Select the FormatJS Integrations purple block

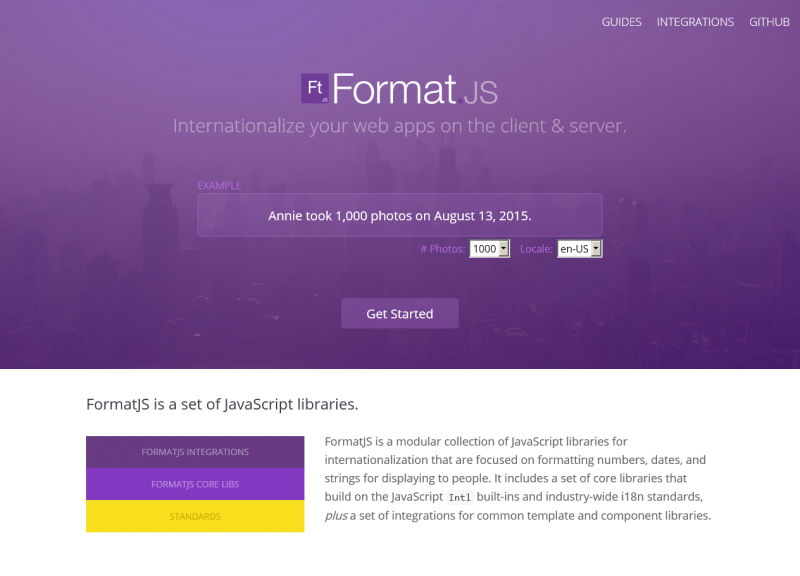(x=195, y=452)
